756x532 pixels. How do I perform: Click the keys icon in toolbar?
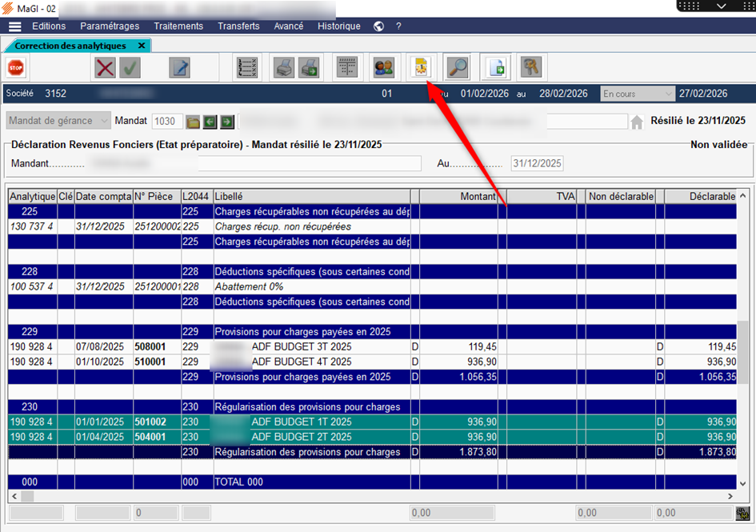(530, 68)
